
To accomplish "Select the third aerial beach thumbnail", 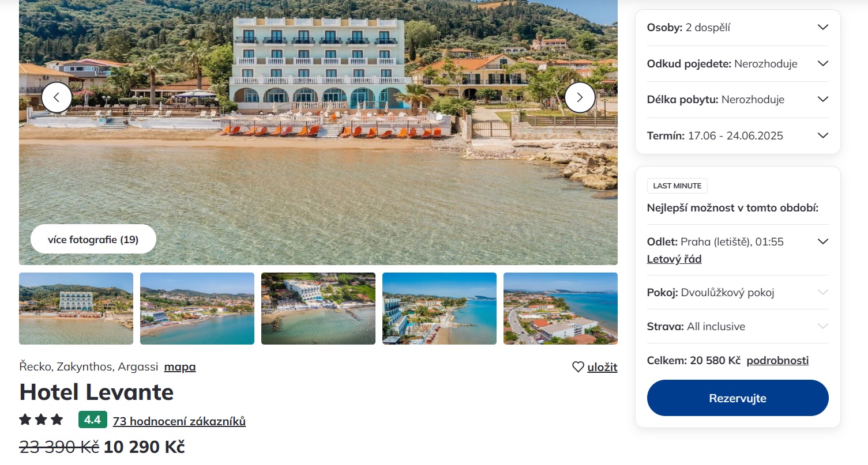I will tap(318, 308).
